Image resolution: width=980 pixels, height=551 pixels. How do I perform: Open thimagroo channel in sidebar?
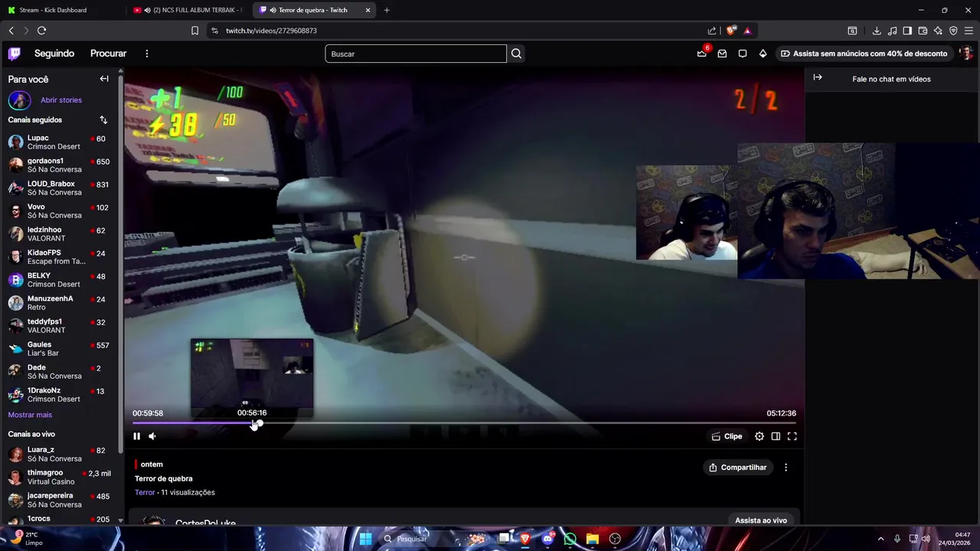click(x=60, y=477)
